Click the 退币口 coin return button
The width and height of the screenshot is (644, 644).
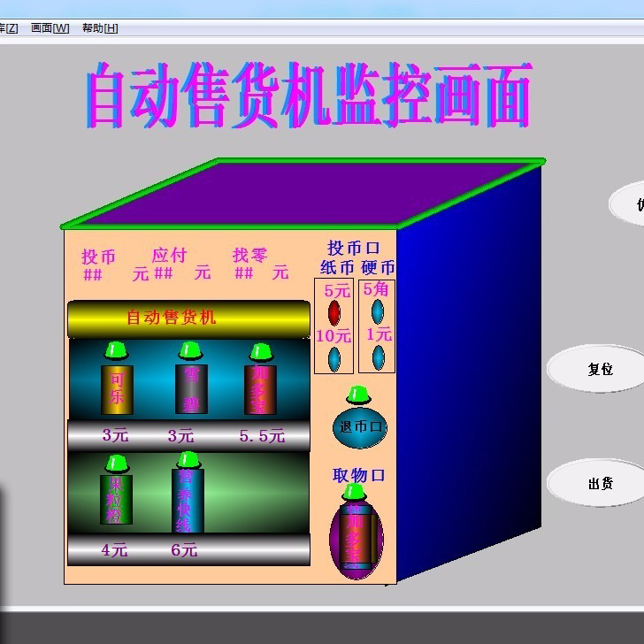click(x=360, y=427)
